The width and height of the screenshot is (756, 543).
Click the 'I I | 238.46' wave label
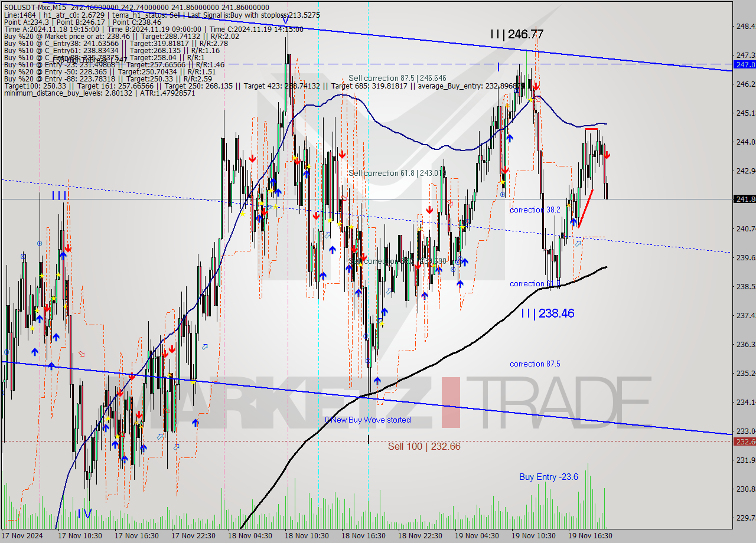coord(548,313)
